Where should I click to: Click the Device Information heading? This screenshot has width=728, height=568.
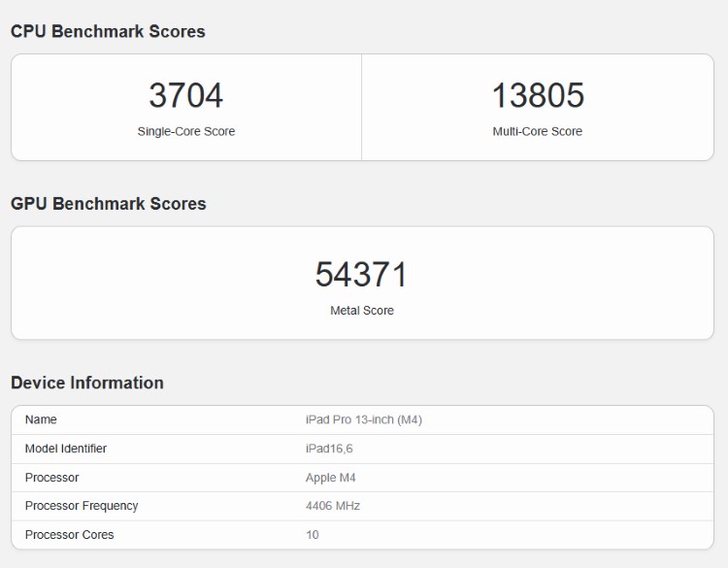(87, 383)
